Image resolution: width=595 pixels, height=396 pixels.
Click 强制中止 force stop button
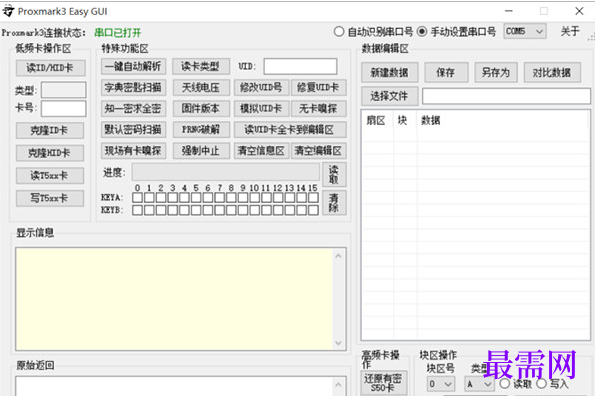[x=201, y=151]
